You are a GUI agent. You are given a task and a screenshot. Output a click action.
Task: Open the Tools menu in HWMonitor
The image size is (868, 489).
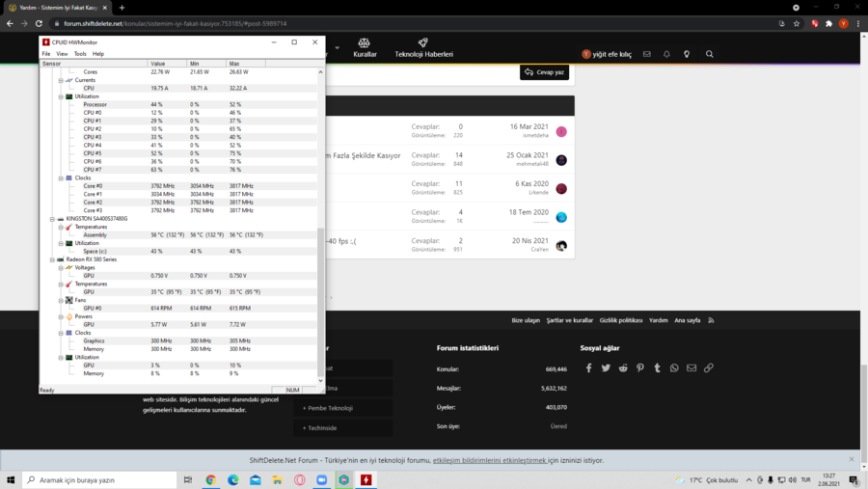(x=80, y=54)
